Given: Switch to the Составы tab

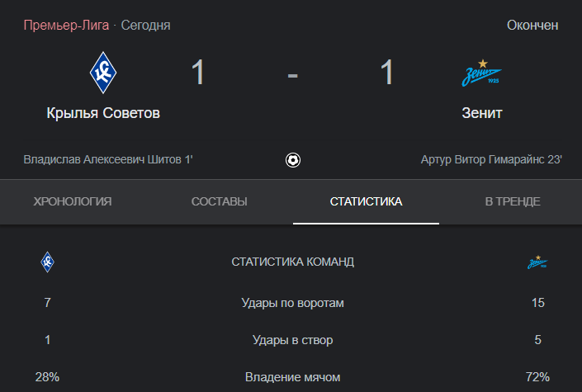Looking at the screenshot, I should tap(220, 201).
